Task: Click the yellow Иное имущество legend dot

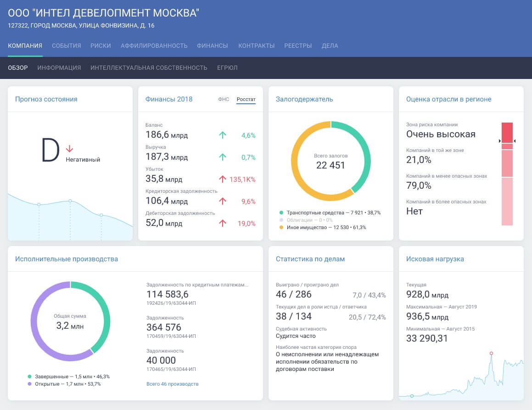Action: [x=281, y=227]
